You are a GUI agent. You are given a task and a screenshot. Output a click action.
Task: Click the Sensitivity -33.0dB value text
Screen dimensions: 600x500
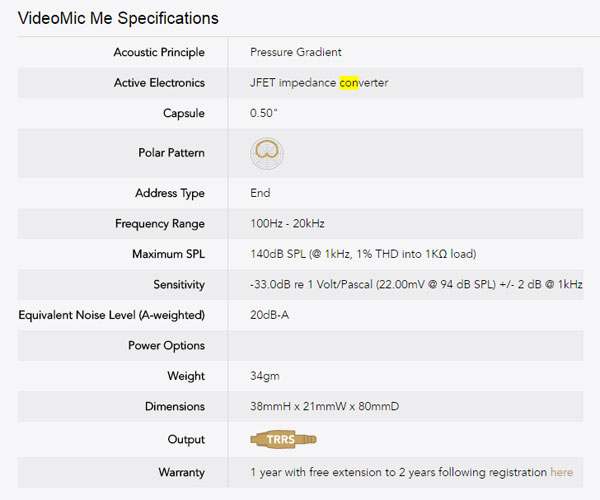(x=416, y=284)
